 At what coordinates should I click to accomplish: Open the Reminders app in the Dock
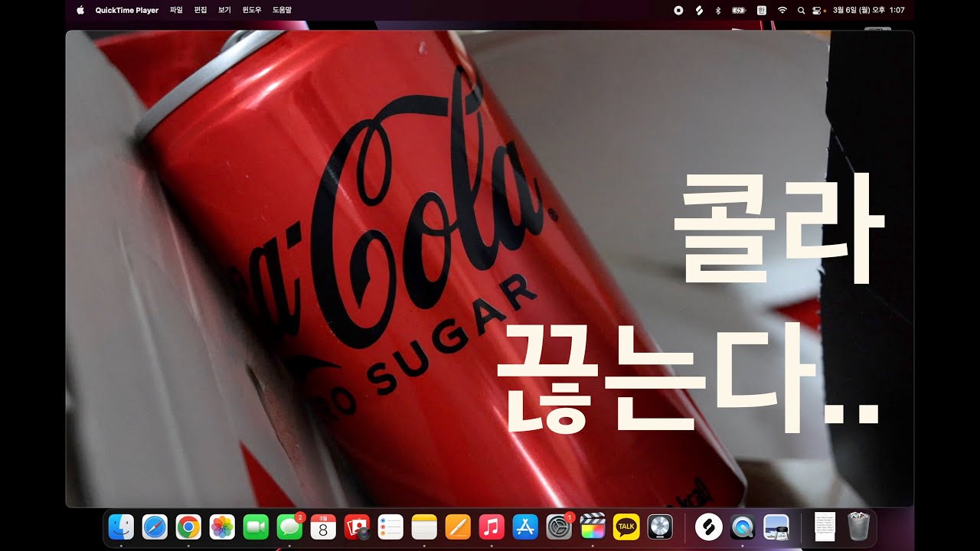(x=390, y=527)
